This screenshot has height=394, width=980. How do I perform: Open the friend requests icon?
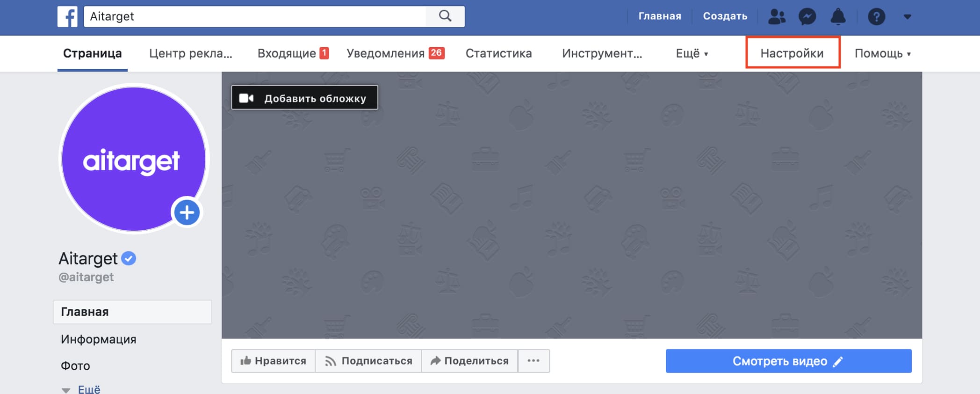coord(777,17)
